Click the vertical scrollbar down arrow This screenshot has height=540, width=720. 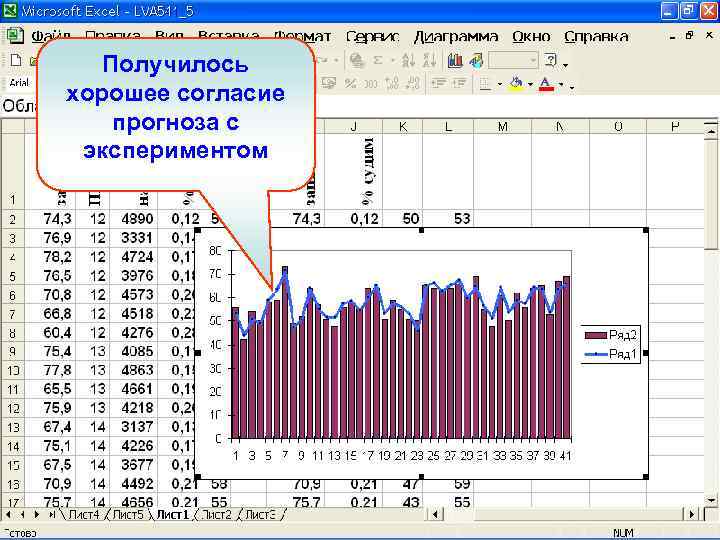pos(711,500)
